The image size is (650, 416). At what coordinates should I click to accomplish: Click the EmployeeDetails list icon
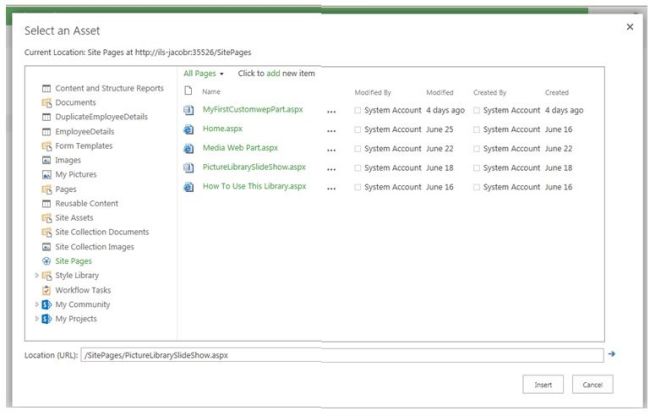[x=46, y=132]
